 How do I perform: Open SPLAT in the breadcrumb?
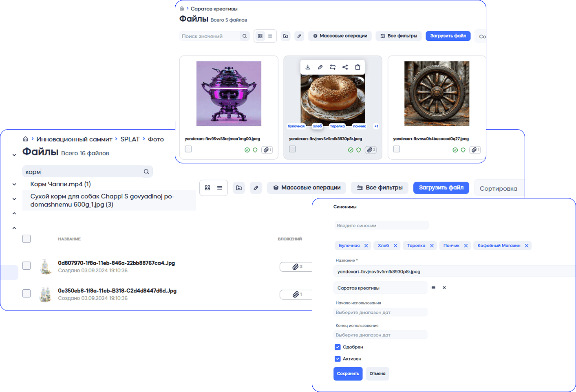[x=130, y=139]
